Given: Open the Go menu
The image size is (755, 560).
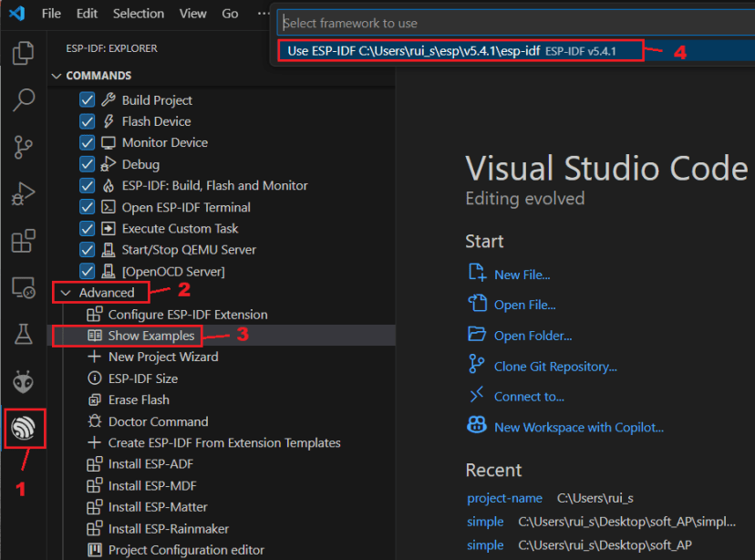Looking at the screenshot, I should pos(230,14).
